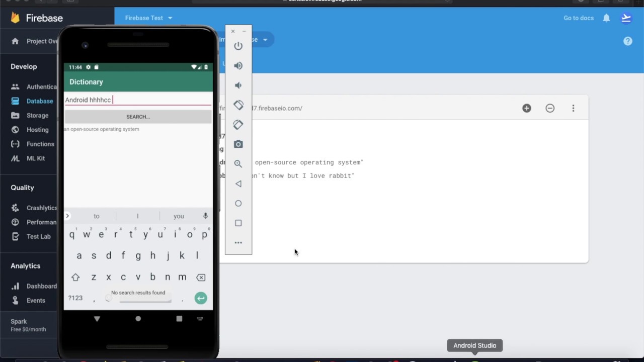Tap the SEARCH... button in the app
The width and height of the screenshot is (644, 362).
point(138,117)
